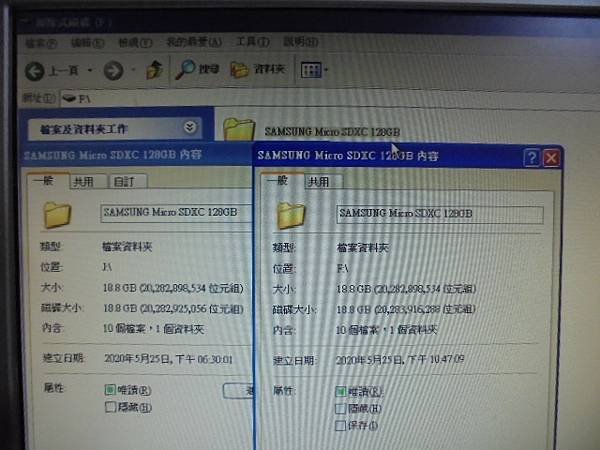Select General tab in front properties dialog

click(x=282, y=181)
